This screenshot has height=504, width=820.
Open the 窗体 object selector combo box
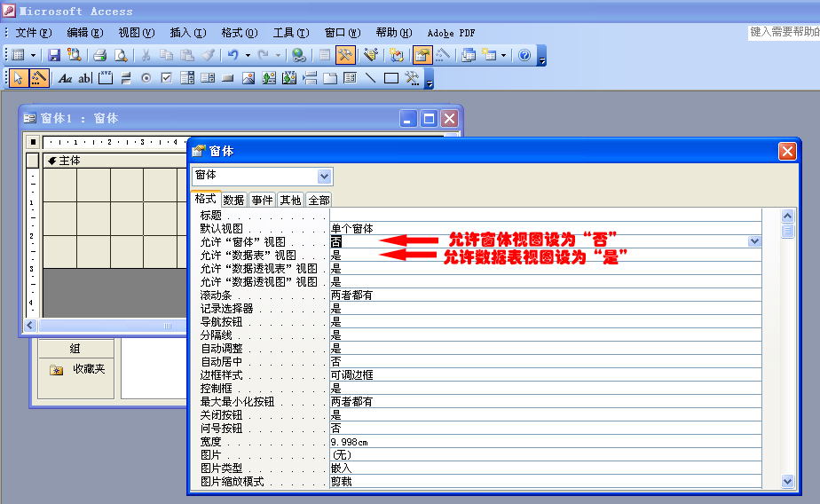point(263,177)
